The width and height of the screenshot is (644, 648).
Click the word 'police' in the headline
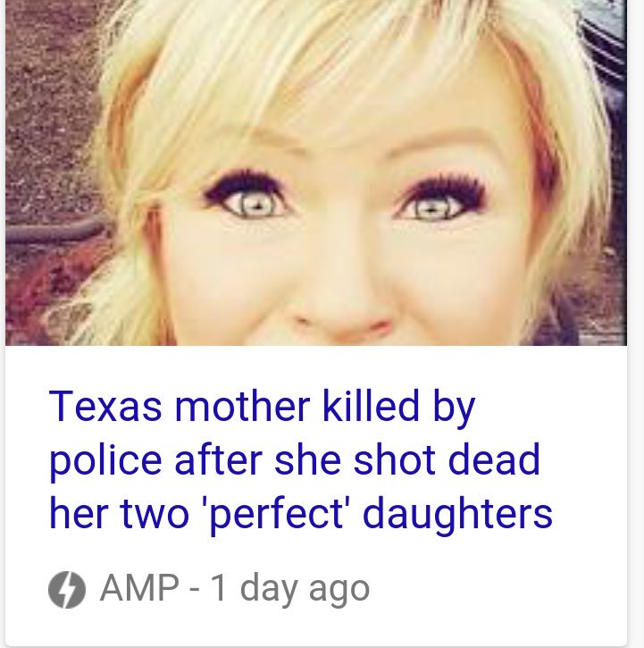pyautogui.click(x=105, y=462)
